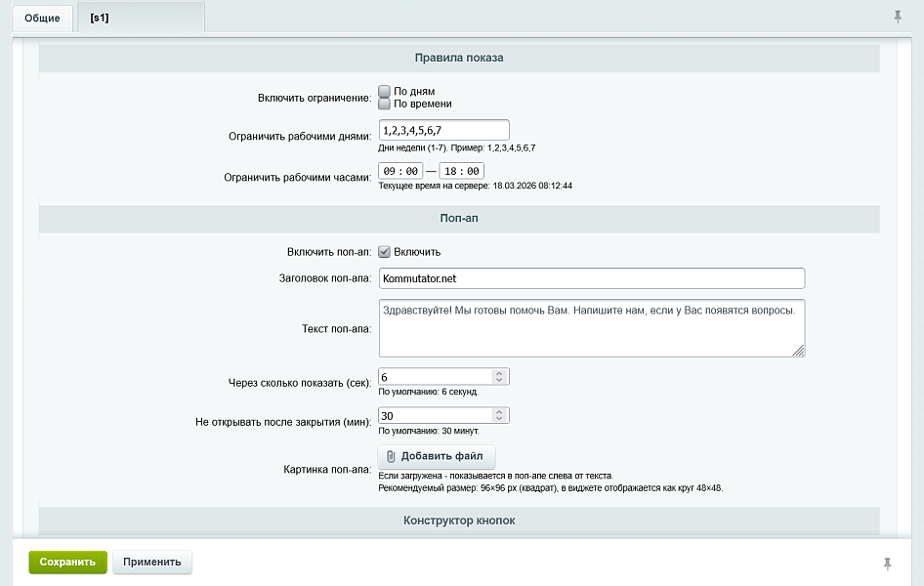Enable the 'По дням' restriction checkbox
The image size is (924, 586).
click(x=385, y=91)
